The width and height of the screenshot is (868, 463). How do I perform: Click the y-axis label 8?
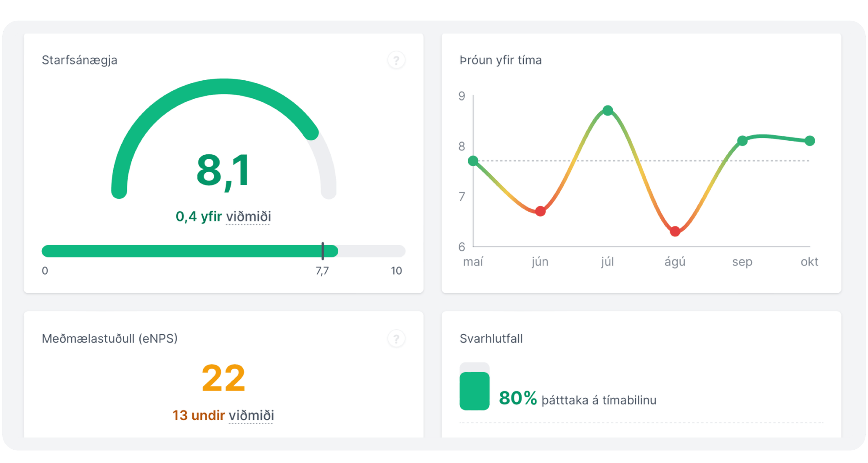462,146
